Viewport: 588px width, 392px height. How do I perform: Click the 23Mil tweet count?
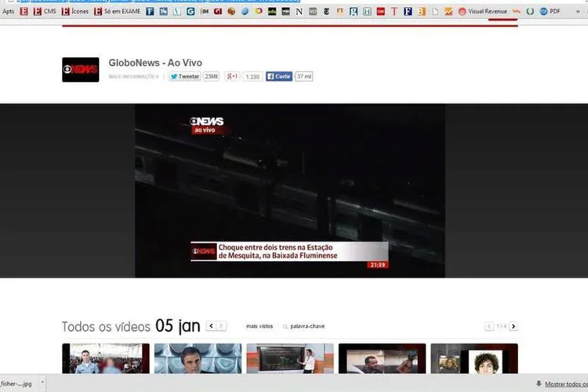pyautogui.click(x=211, y=77)
